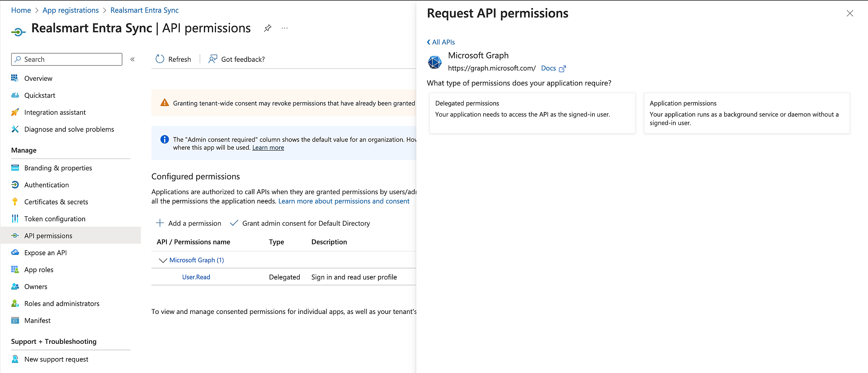The image size is (868, 373).
Task: Collapse the sidebar with double-chevron icon
Action: coord(133,59)
